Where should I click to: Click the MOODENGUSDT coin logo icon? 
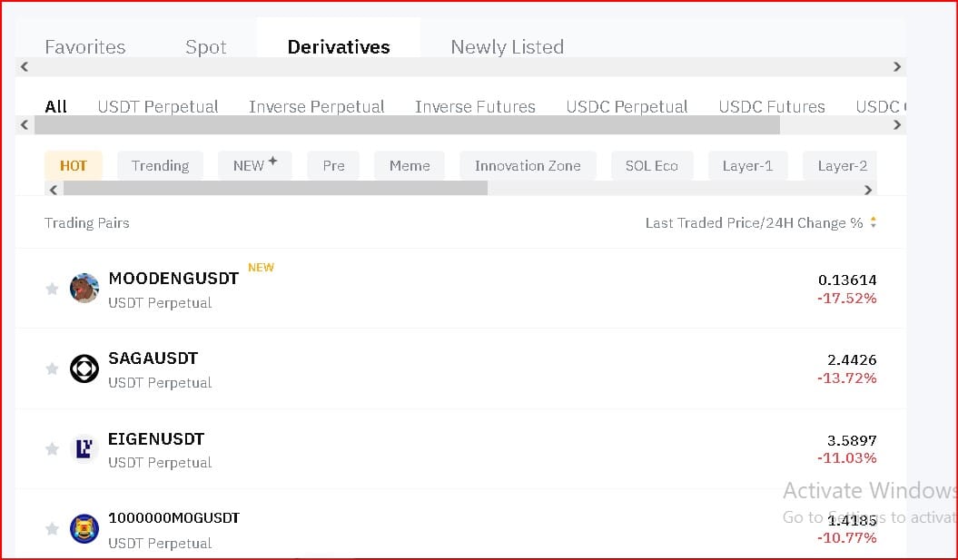tap(84, 289)
